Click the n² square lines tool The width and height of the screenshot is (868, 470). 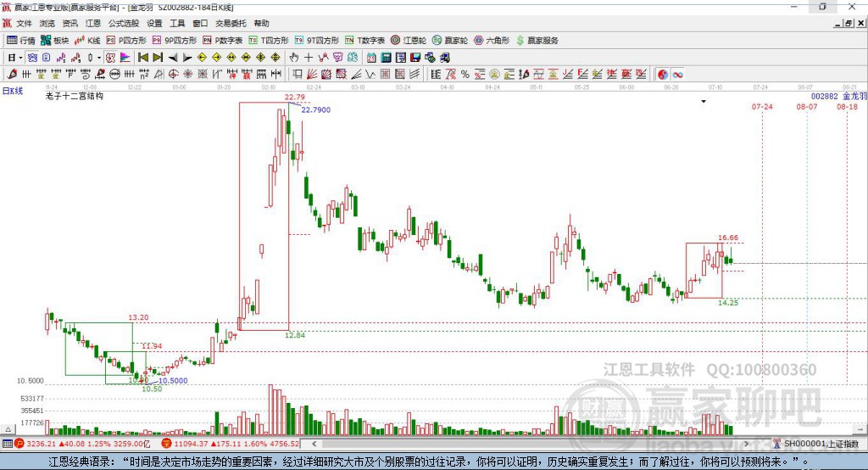pyautogui.click(x=143, y=74)
